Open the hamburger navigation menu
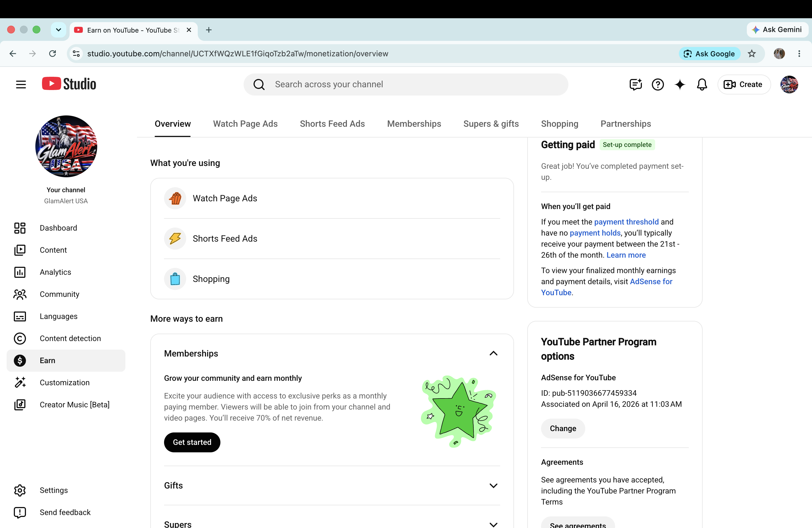812x528 pixels. coord(21,84)
